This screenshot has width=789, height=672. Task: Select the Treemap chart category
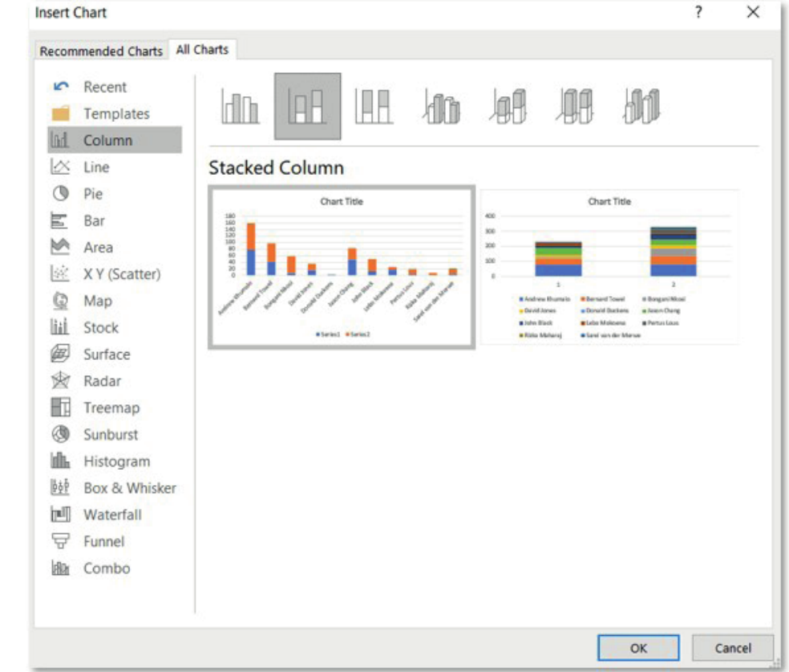point(115,407)
